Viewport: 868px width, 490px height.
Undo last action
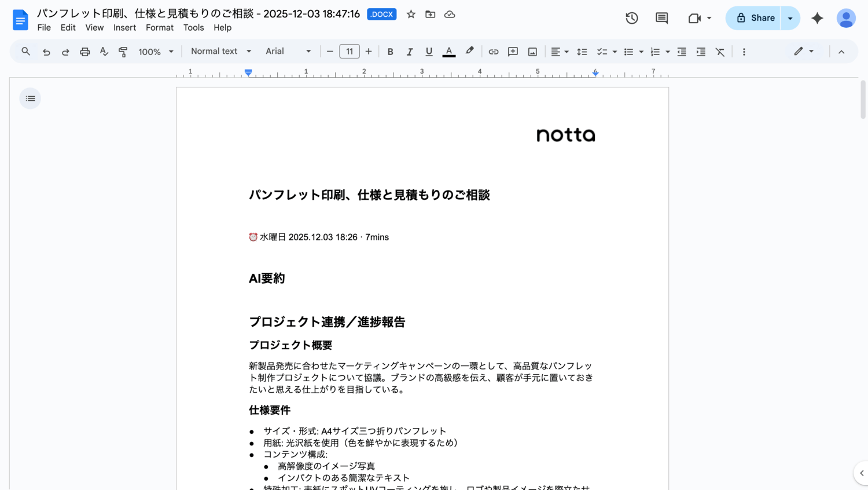[x=46, y=52]
